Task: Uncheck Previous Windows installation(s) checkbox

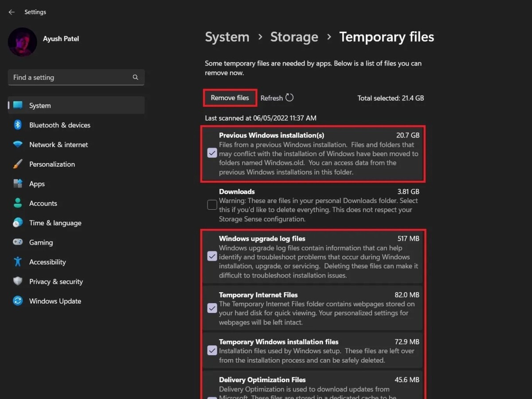Action: 212,153
